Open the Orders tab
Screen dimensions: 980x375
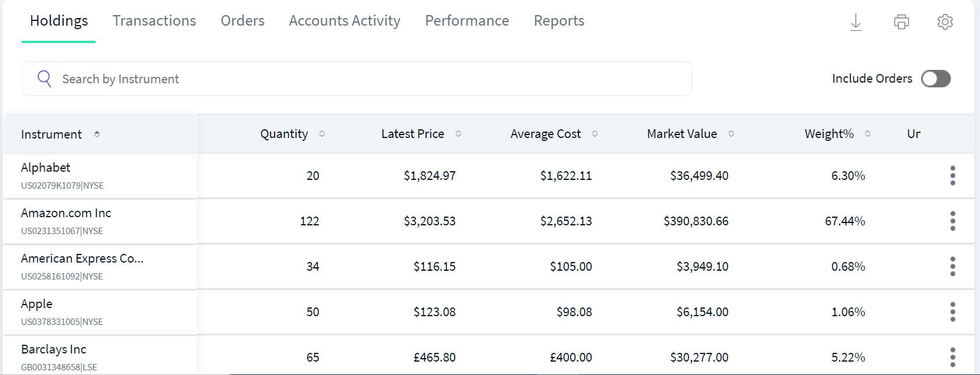tap(243, 21)
